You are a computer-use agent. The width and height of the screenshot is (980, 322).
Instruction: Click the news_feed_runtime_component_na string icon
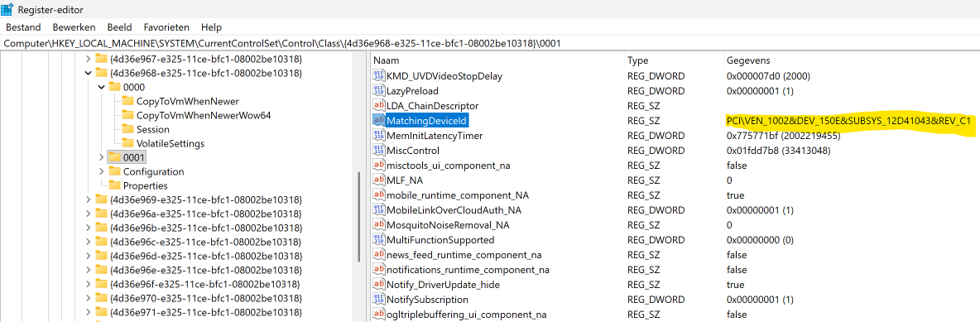[379, 254]
